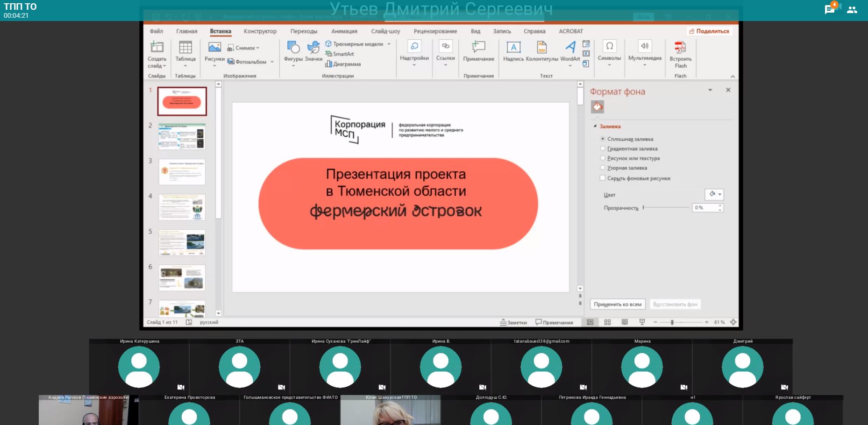Image resolution: width=868 pixels, height=425 pixels.
Task: Switch to slide sorter view
Action: point(607,322)
